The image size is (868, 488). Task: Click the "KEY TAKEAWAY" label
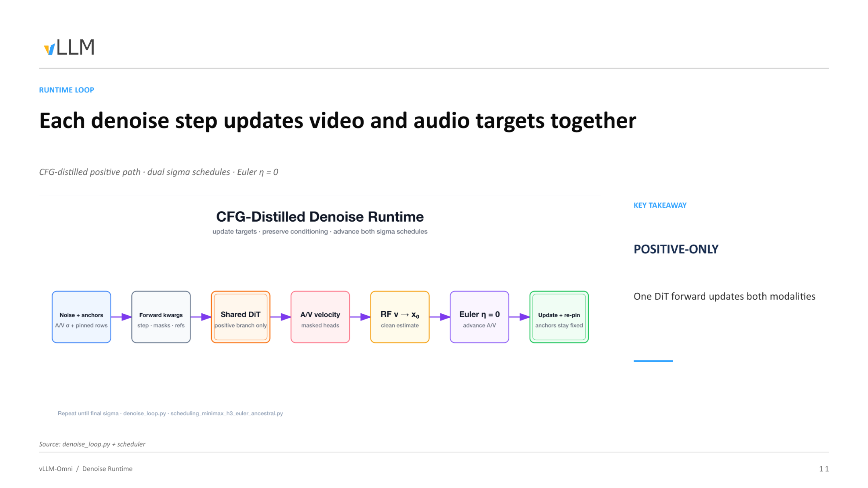coord(660,205)
